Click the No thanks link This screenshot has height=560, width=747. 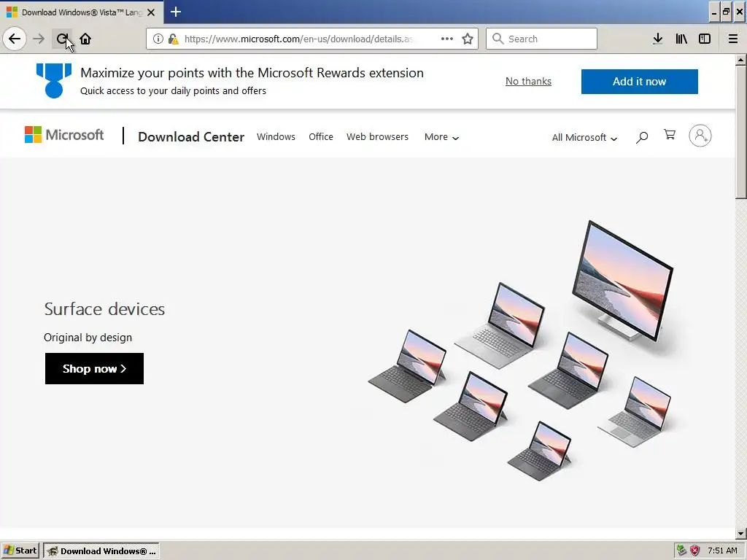coord(528,82)
